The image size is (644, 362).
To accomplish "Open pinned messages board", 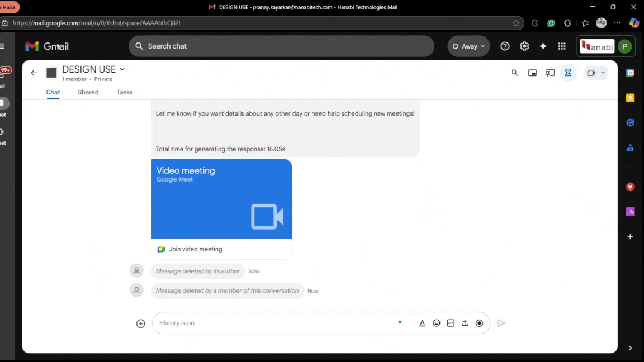I will click(550, 73).
